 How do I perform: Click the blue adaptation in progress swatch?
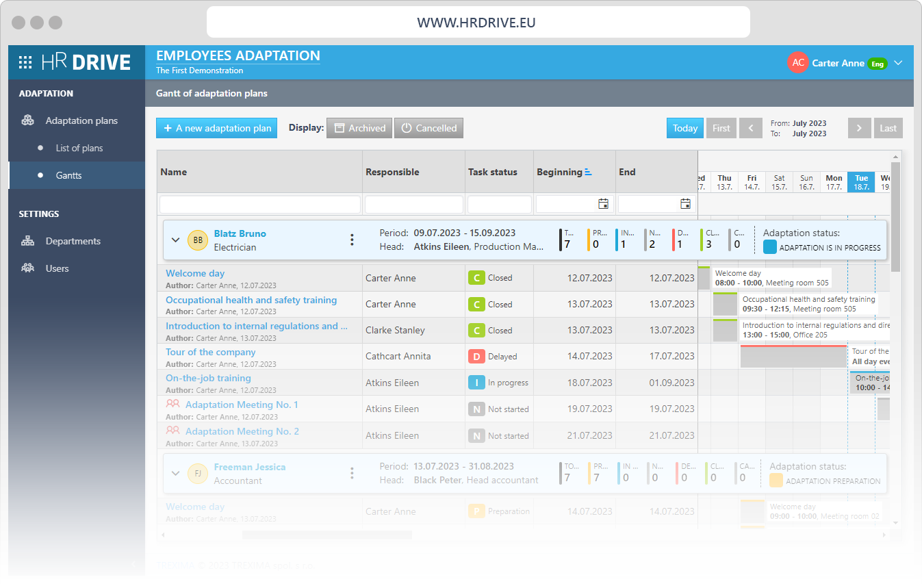pyautogui.click(x=770, y=247)
